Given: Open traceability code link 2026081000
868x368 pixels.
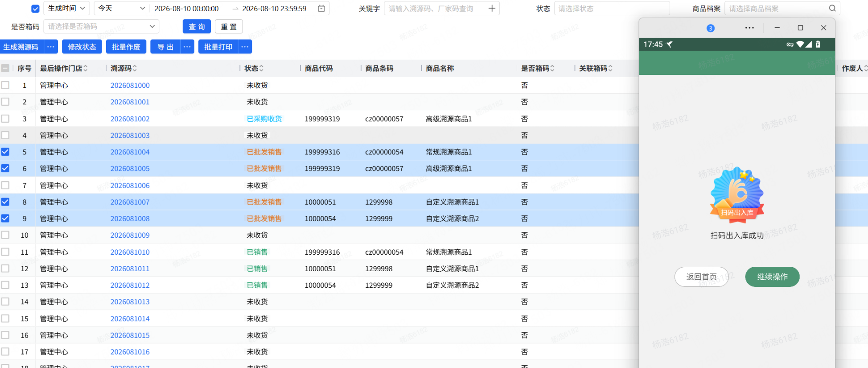Looking at the screenshot, I should tap(130, 85).
